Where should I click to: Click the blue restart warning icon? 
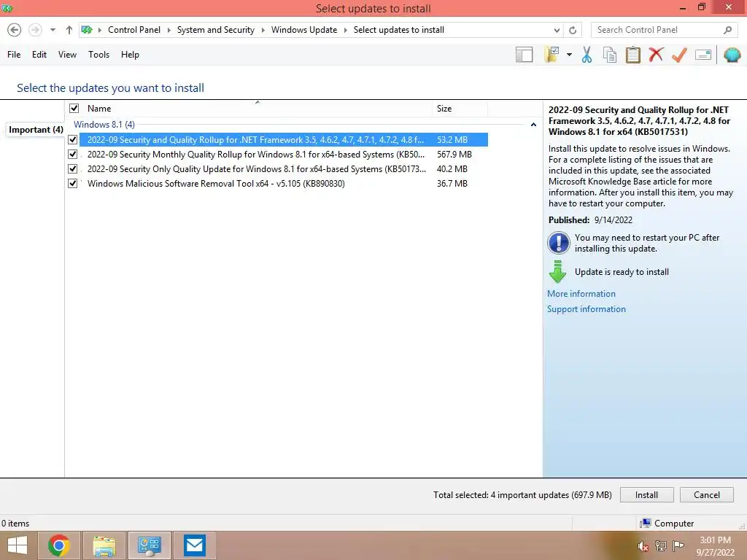558,243
